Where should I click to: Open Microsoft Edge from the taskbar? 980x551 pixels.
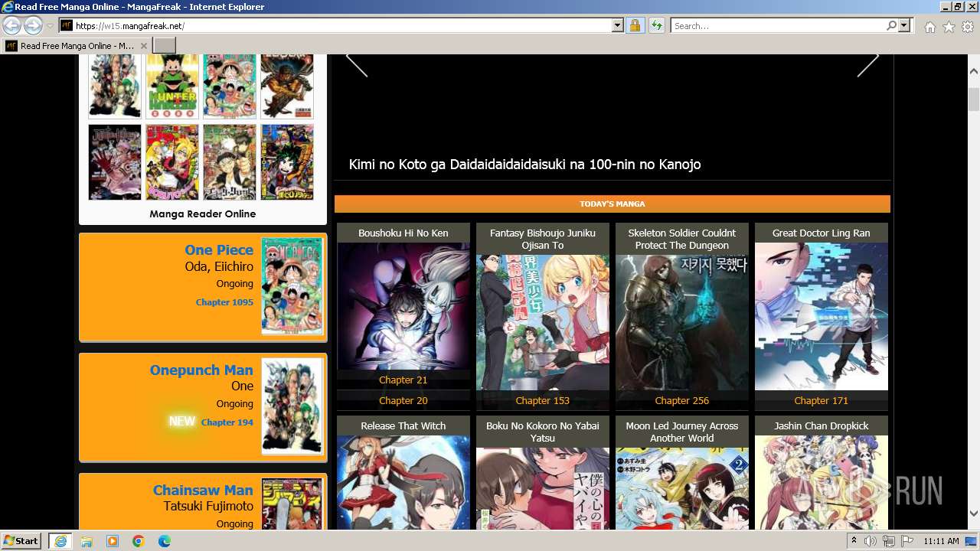pos(165,541)
